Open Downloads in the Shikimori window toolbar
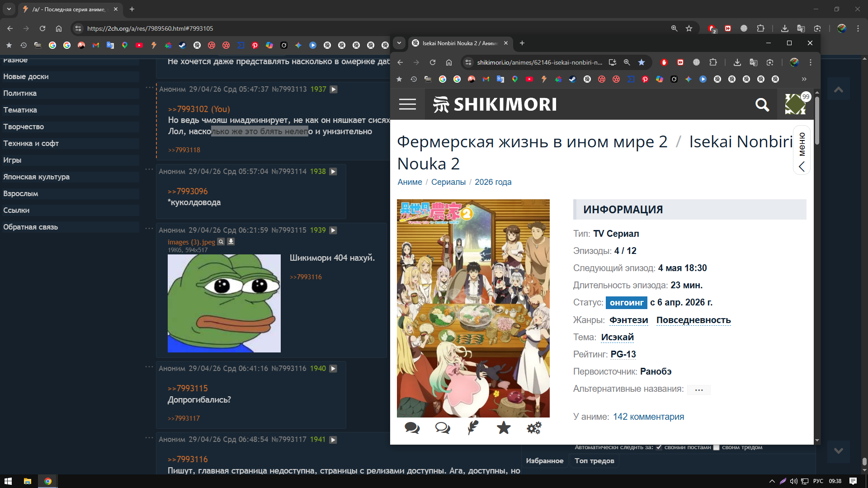Screen dimensions: 868x488 737,62
